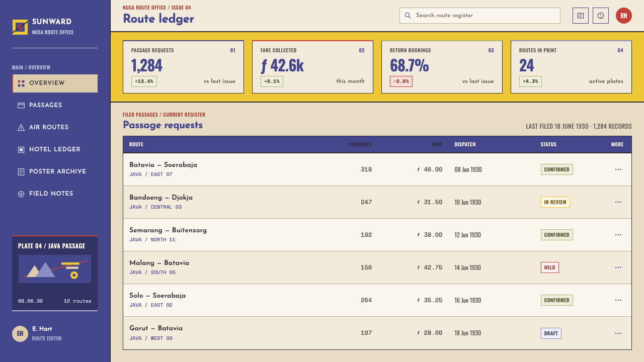Click the Held status badge
The width and height of the screenshot is (644, 362).
pos(550,267)
